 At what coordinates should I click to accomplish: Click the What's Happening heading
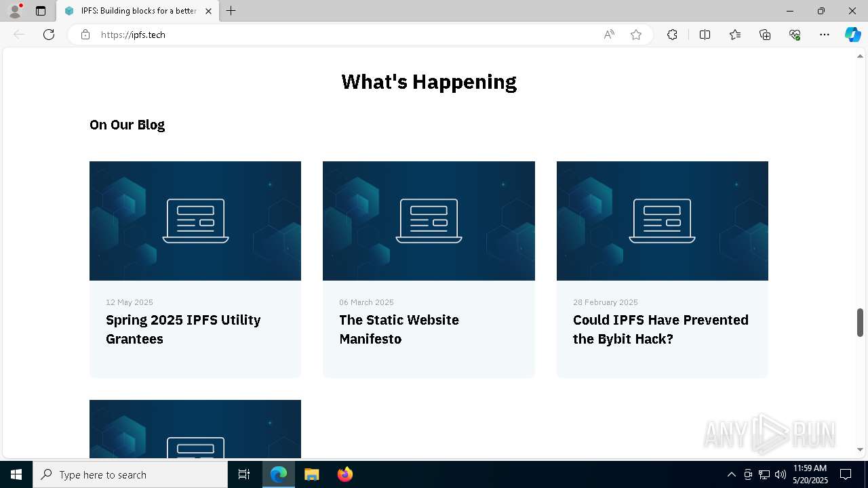click(x=429, y=82)
